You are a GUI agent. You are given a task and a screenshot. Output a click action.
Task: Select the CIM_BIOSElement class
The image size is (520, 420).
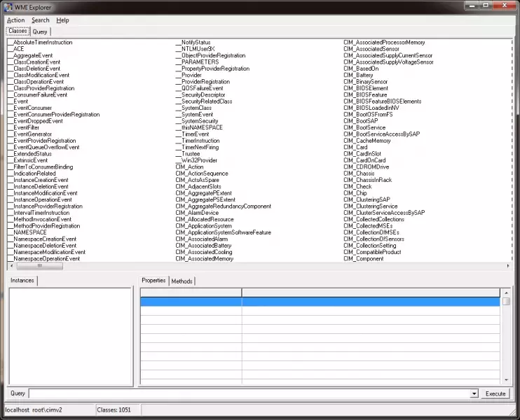click(365, 88)
